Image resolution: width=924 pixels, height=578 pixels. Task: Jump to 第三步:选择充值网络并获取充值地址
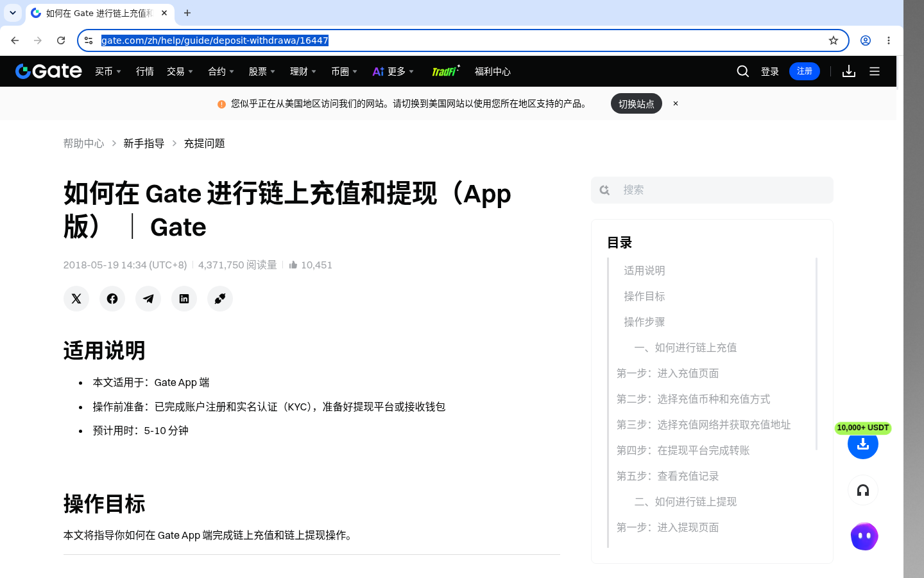tap(703, 425)
